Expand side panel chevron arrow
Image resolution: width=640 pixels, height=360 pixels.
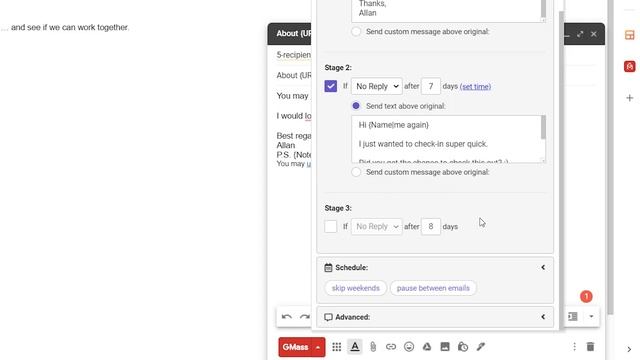tap(629, 349)
